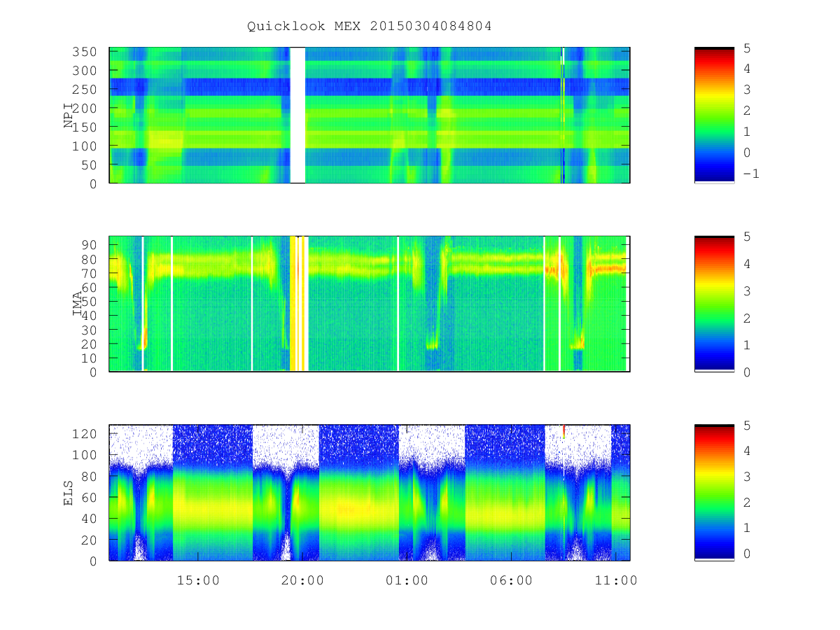Click the 5 label on NPI color bar
The height and width of the screenshot is (630, 840).
point(747,48)
